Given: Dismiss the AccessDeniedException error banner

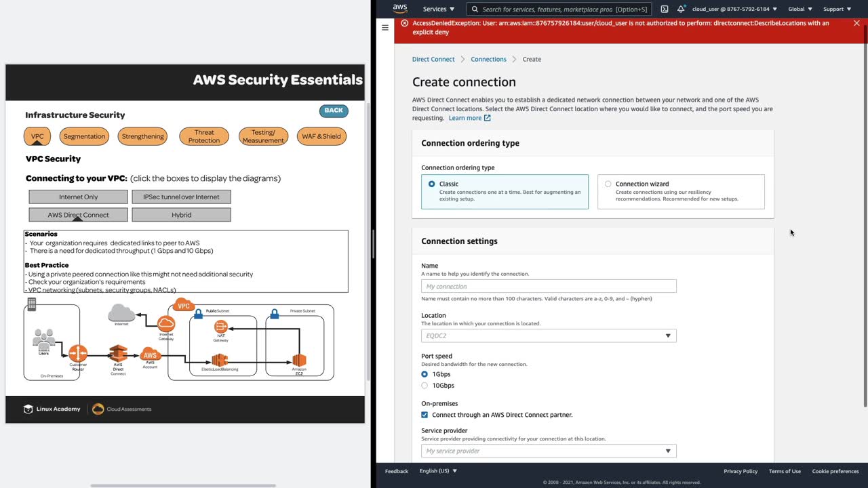Looking at the screenshot, I should tap(856, 23).
